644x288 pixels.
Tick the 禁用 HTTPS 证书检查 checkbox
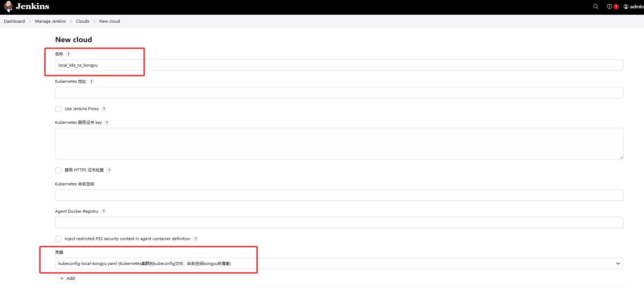tap(58, 170)
